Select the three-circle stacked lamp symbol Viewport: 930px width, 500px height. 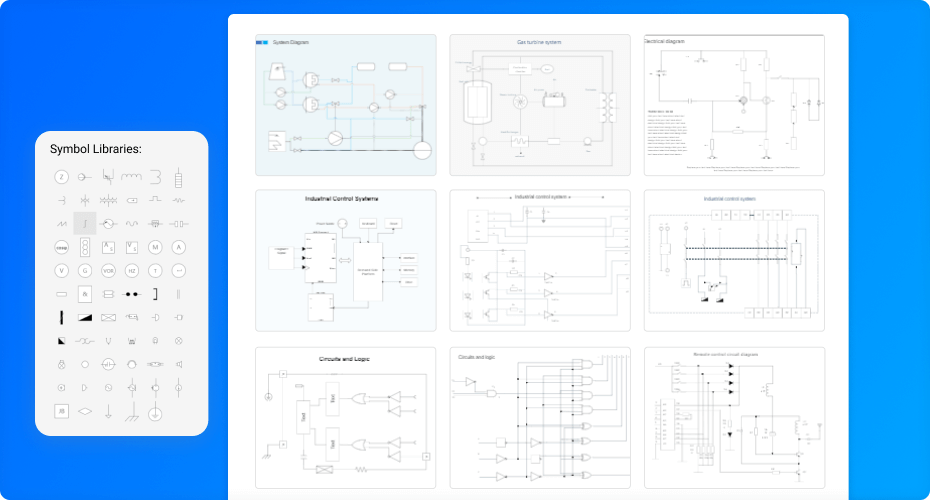(x=85, y=247)
